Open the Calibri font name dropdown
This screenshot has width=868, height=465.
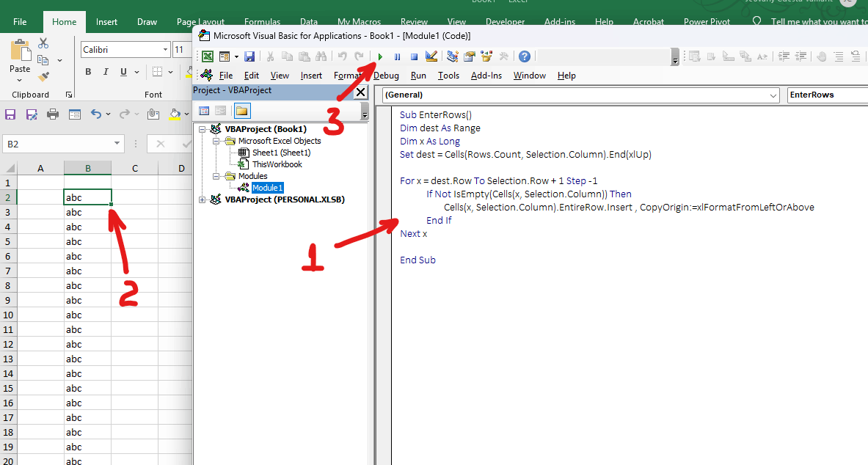pyautogui.click(x=165, y=50)
